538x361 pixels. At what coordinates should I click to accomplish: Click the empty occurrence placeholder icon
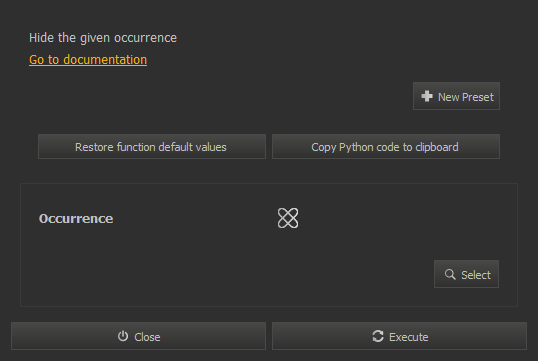pyautogui.click(x=288, y=218)
